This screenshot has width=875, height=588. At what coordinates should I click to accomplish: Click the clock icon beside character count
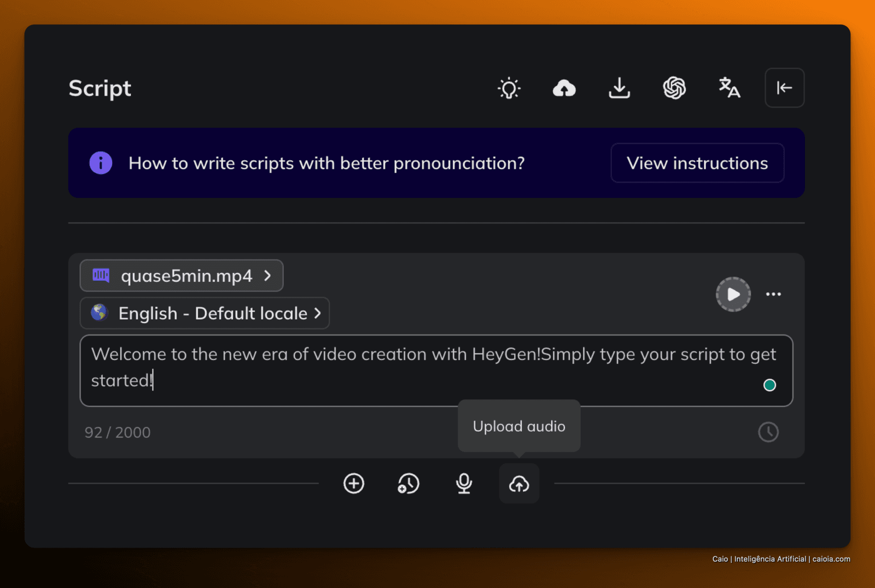coord(768,432)
